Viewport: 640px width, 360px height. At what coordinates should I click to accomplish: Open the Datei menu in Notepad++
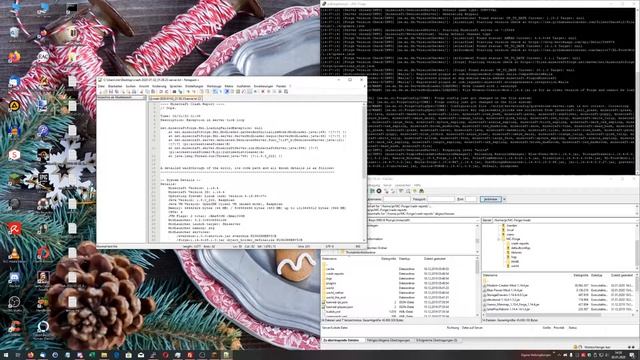[101, 86]
